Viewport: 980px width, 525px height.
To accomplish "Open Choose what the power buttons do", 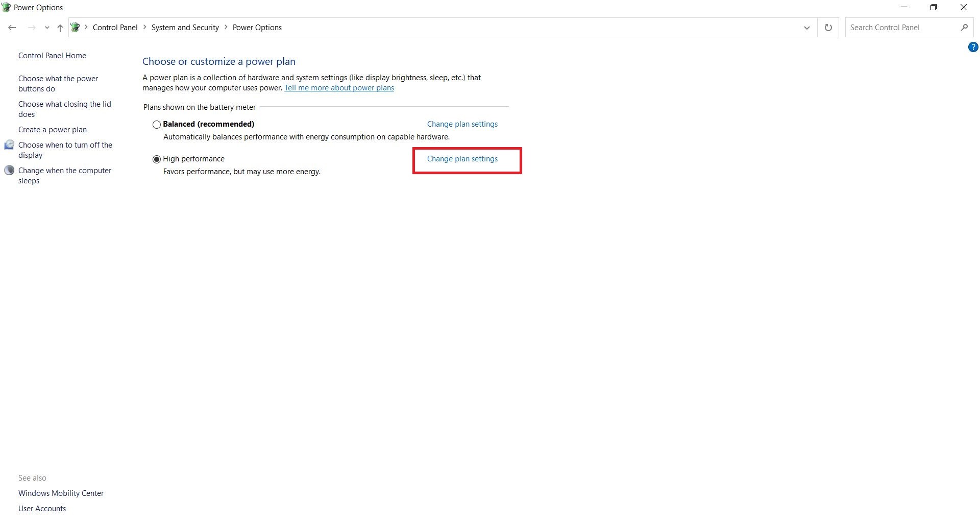I will click(58, 84).
